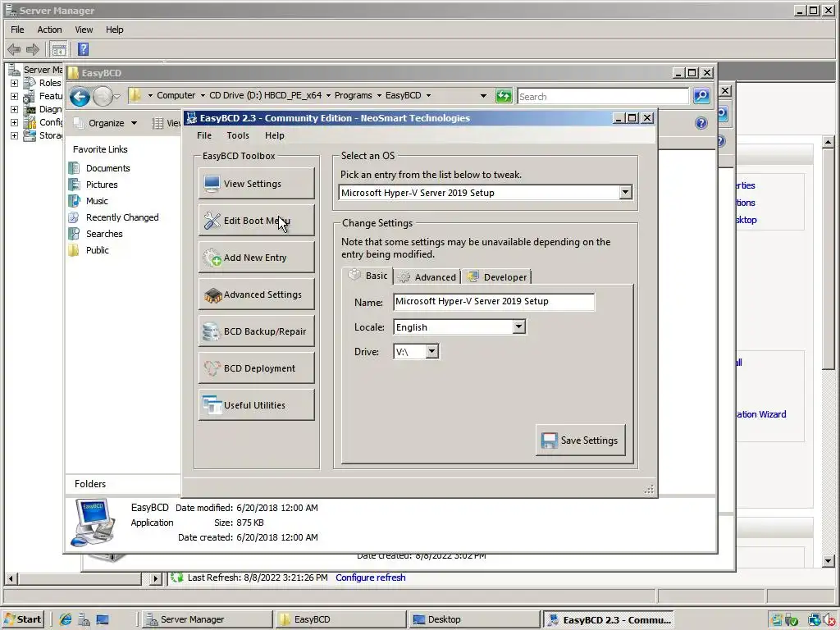Image resolution: width=840 pixels, height=630 pixels.
Task: Click the Configure refresh link
Action: 370,577
